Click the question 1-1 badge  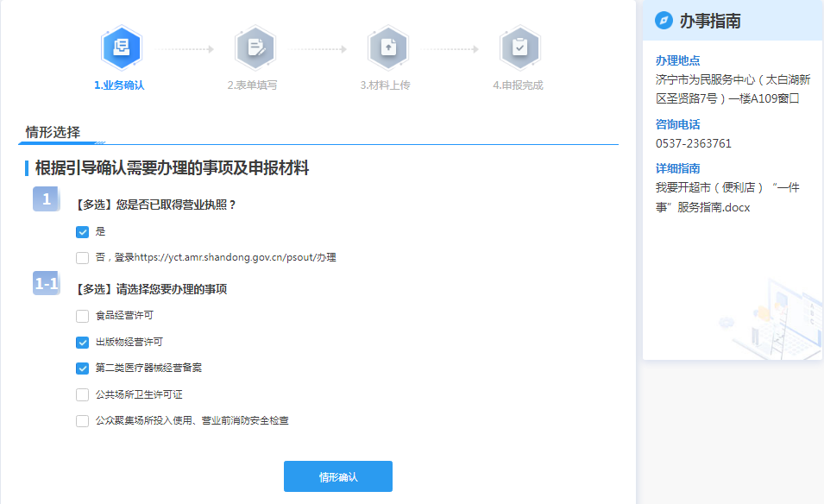pyautogui.click(x=46, y=283)
